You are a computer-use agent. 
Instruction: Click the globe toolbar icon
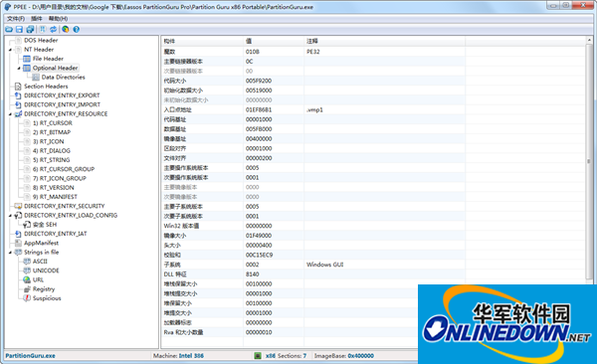pos(66,29)
